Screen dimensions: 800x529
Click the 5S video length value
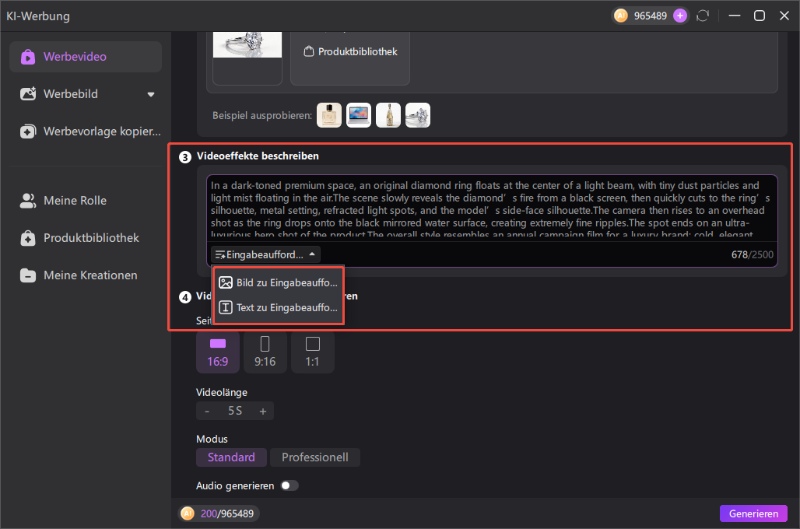235,411
